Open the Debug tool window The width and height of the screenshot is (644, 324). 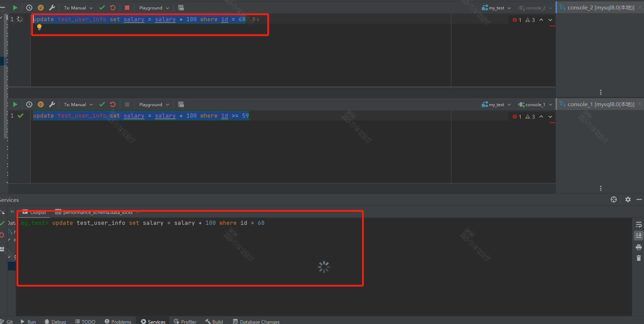(55, 322)
